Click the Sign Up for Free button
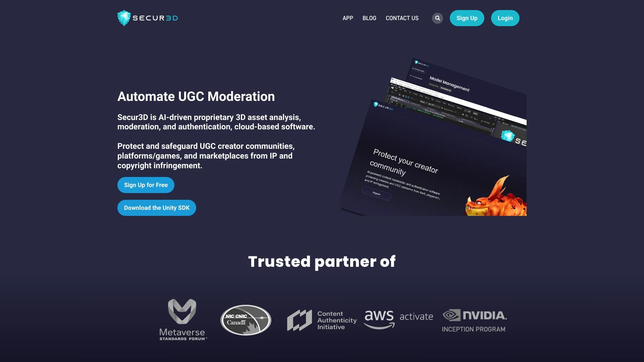Viewport: 644px width, 362px height. tap(146, 185)
